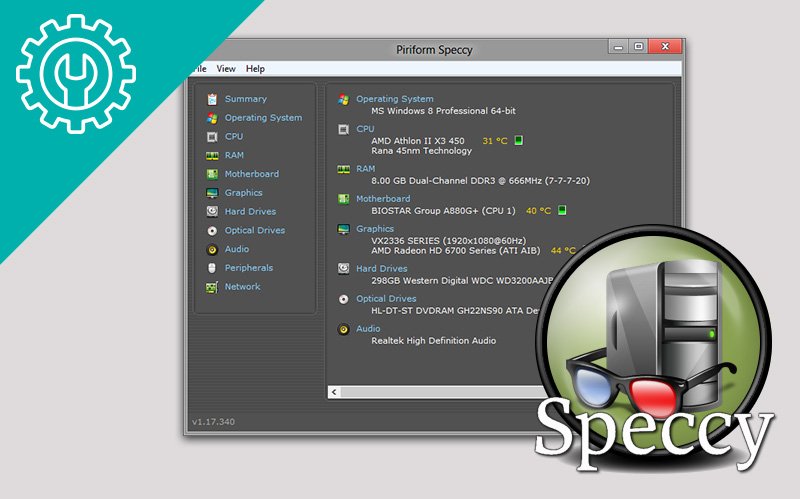Click the CPU chip icon in sidebar
The width and height of the screenshot is (800, 499).
(x=212, y=137)
